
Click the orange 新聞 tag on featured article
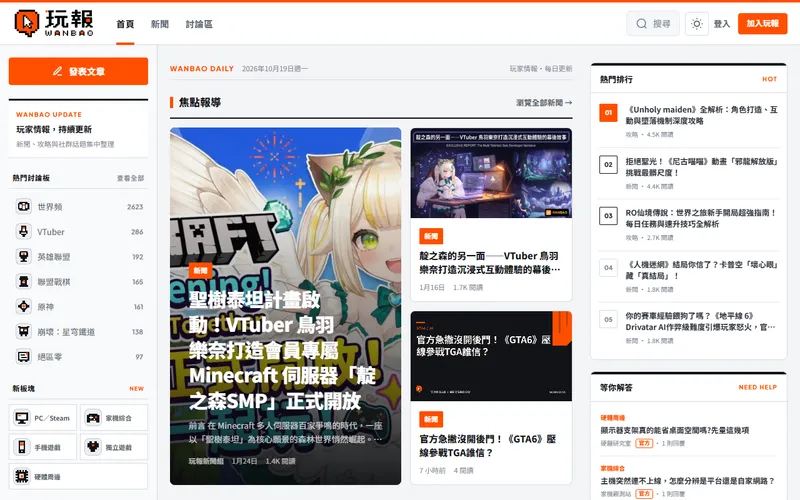click(x=200, y=270)
